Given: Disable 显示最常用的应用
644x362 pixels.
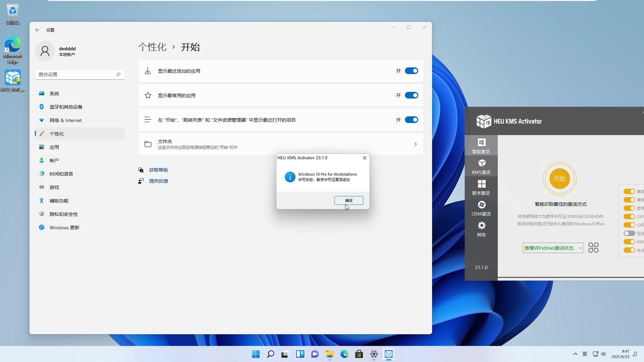Looking at the screenshot, I should (x=411, y=95).
